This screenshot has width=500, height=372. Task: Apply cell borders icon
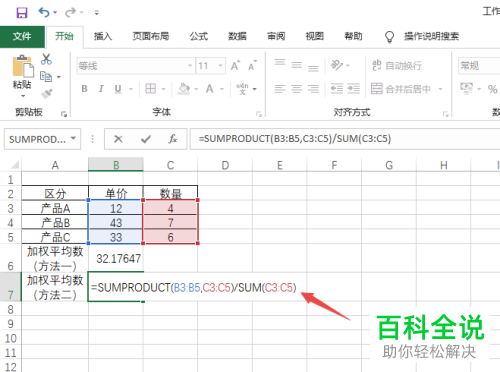click(151, 89)
